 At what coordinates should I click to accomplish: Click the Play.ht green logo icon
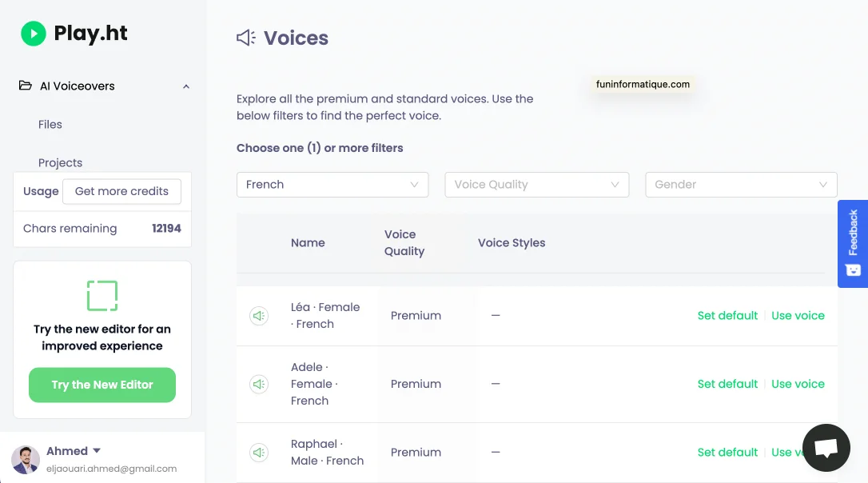click(34, 34)
